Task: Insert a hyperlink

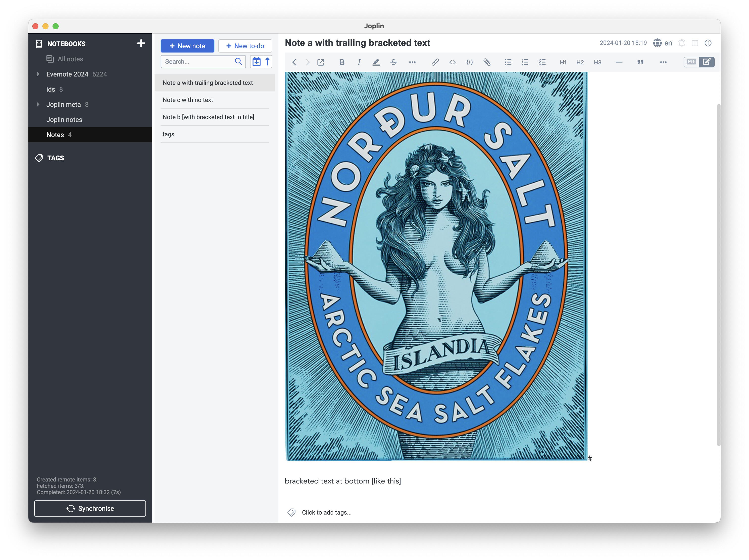Action: coord(435,62)
